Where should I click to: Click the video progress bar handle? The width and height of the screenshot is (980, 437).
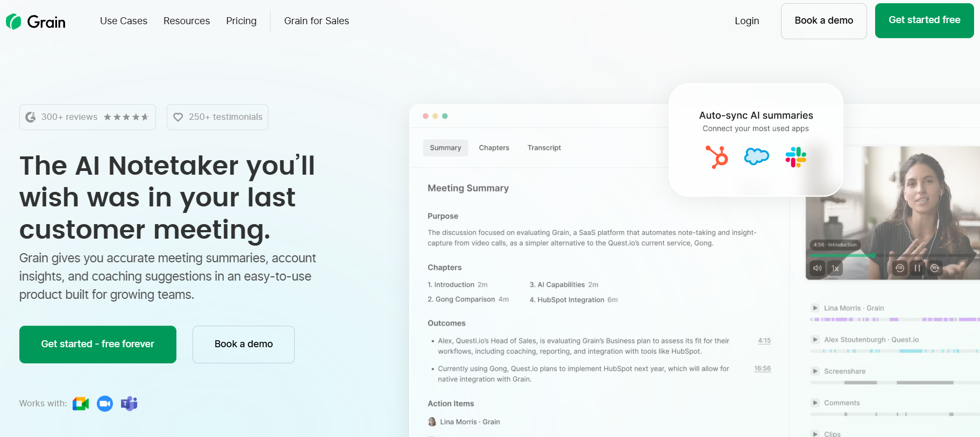point(874,255)
